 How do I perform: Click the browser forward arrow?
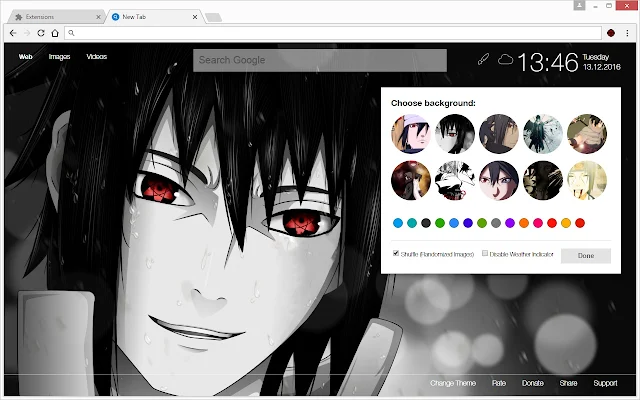[x=27, y=33]
